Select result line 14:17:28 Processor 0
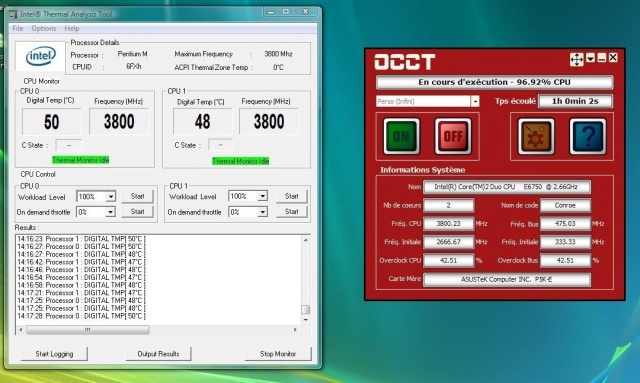Viewport: 640px width, 383px height. pos(81,316)
